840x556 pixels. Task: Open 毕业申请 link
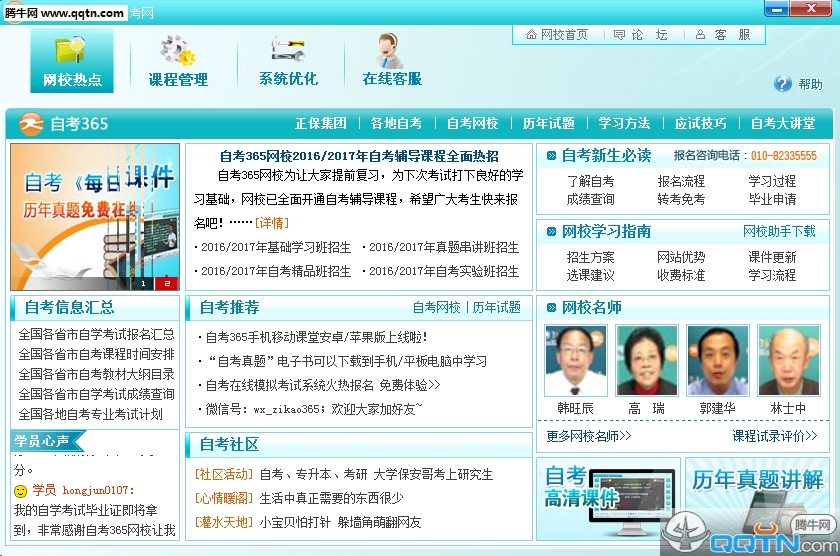click(772, 199)
